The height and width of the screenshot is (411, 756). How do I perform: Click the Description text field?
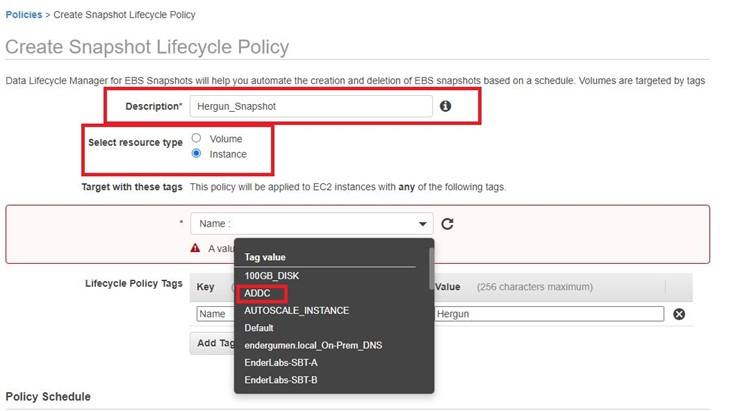click(x=310, y=106)
